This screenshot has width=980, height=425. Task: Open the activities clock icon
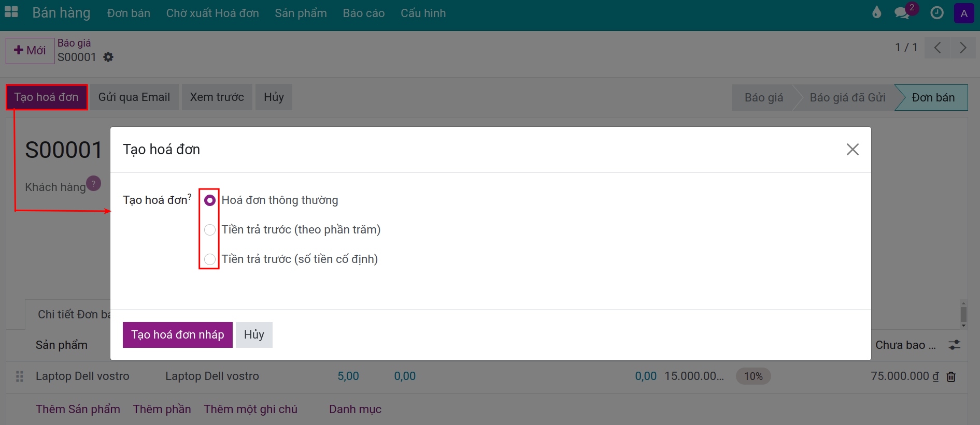(x=937, y=13)
